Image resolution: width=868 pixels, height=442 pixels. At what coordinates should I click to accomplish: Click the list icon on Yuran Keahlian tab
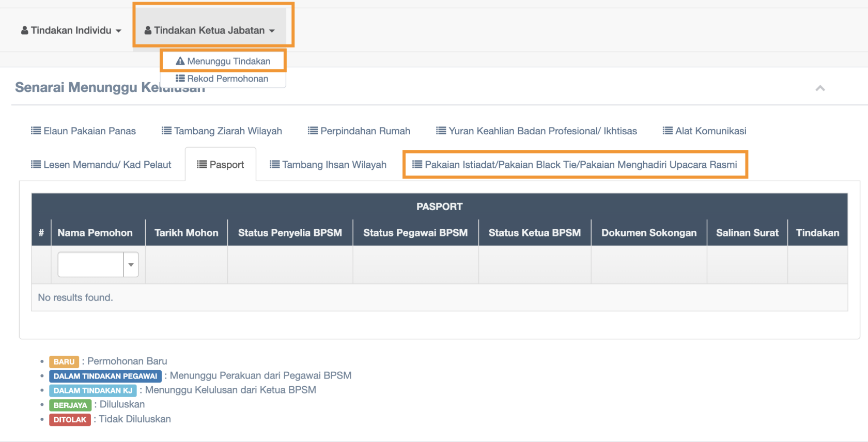point(441,131)
